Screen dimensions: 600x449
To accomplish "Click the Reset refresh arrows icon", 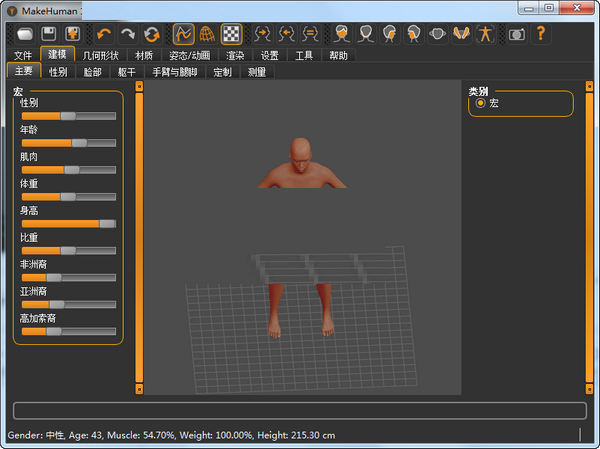I will pyautogui.click(x=151, y=34).
